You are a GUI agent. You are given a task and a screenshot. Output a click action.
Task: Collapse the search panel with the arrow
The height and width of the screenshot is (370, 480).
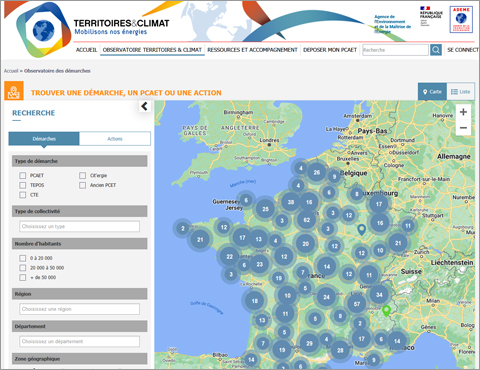point(144,107)
